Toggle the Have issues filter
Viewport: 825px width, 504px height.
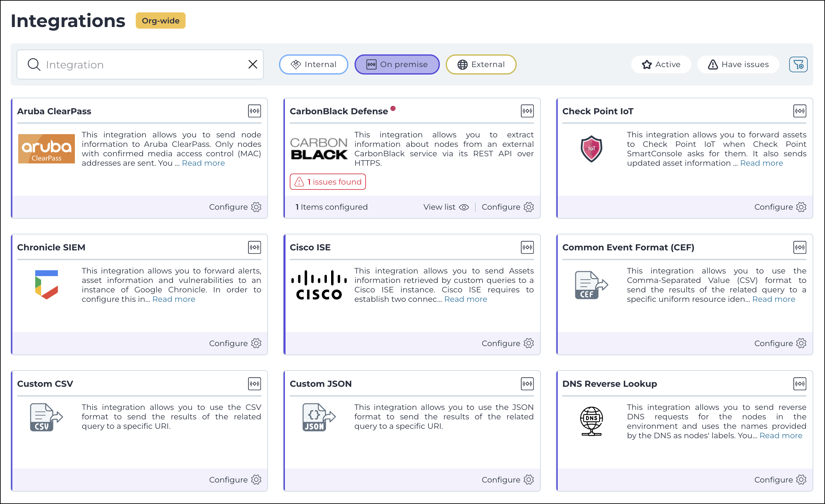pos(738,64)
